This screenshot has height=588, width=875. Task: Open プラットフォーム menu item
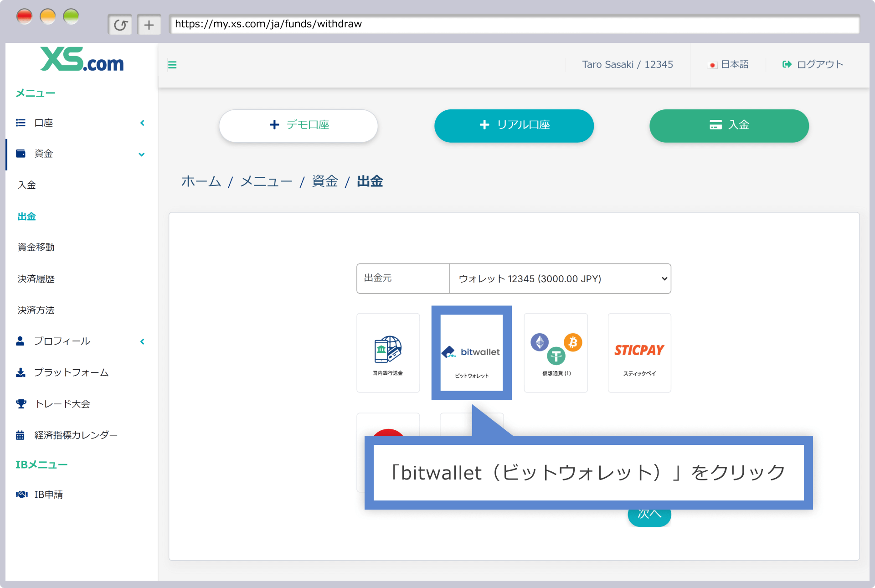click(x=72, y=372)
